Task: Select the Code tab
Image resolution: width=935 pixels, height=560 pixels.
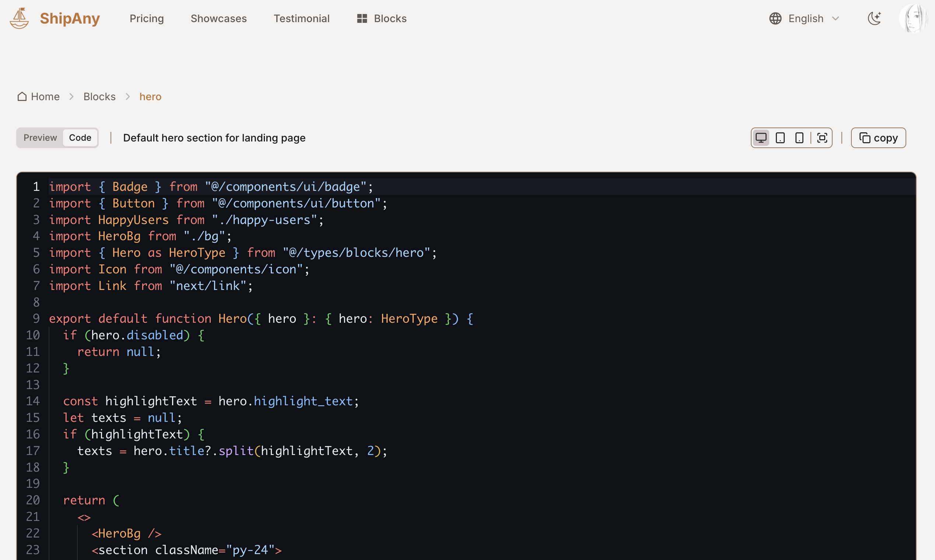Action: [80, 138]
